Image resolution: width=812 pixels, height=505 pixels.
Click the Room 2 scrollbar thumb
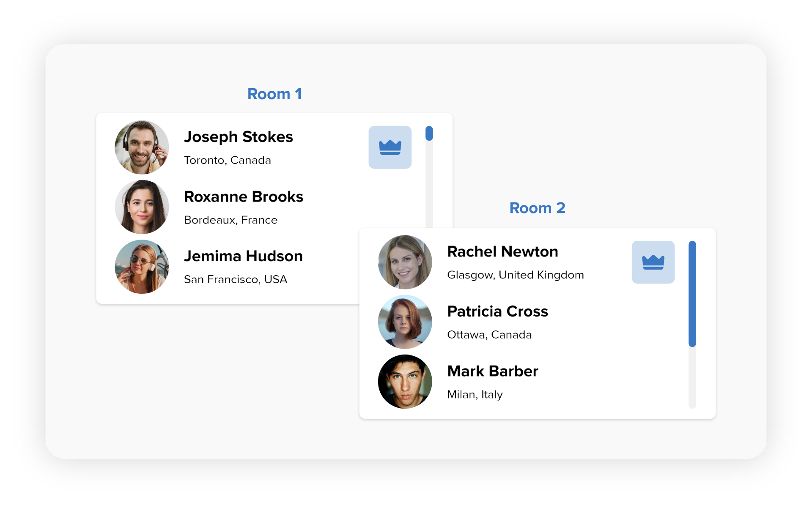click(x=692, y=294)
